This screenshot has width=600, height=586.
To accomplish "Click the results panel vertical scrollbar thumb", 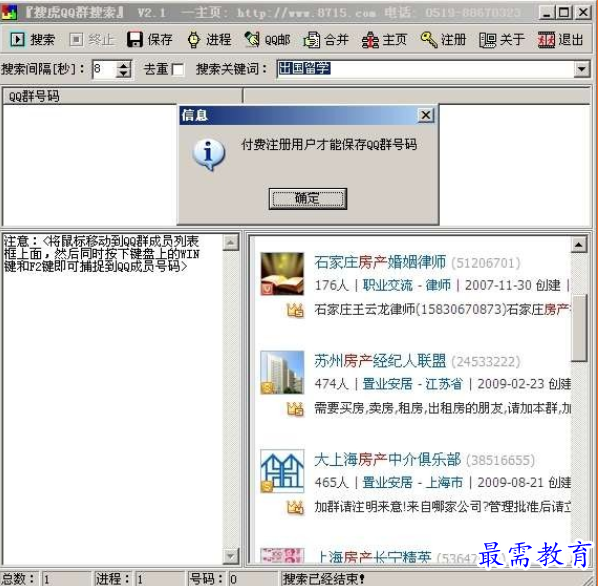I will [x=579, y=328].
